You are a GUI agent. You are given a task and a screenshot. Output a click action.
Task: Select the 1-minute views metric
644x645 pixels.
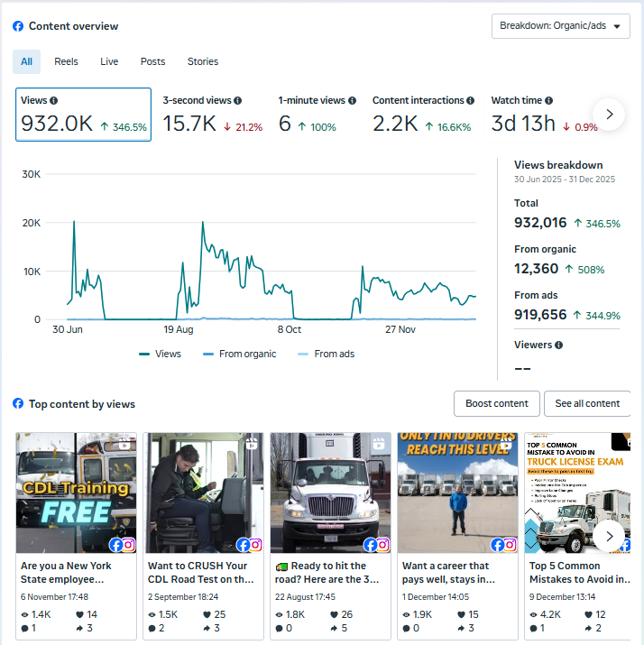[317, 115]
